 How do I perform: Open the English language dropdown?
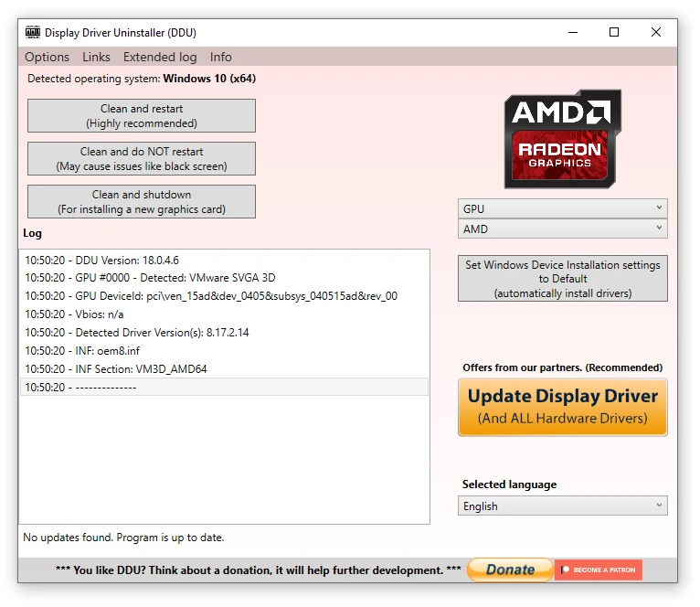[563, 506]
